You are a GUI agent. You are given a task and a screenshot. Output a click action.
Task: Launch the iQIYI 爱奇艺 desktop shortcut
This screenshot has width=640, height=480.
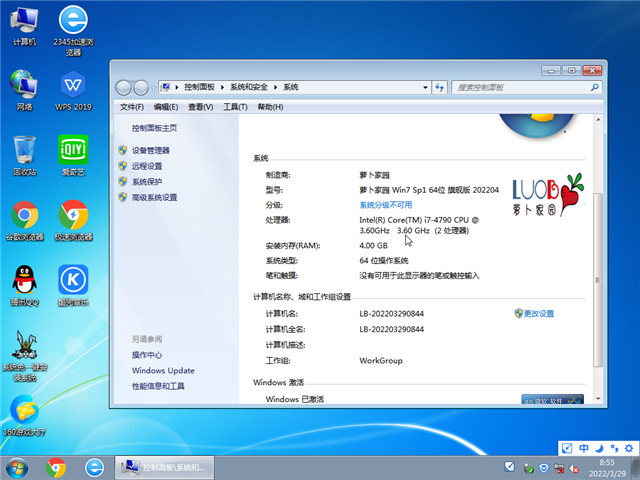pos(73,156)
